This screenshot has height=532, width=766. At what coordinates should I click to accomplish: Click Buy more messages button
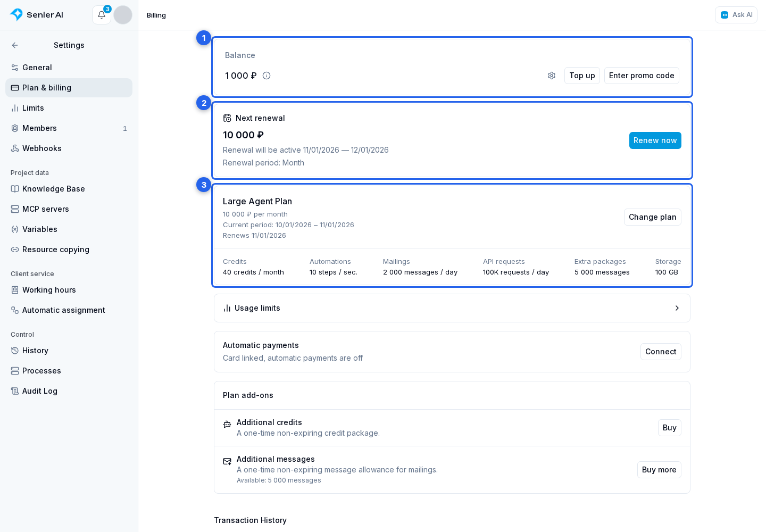pyautogui.click(x=659, y=470)
